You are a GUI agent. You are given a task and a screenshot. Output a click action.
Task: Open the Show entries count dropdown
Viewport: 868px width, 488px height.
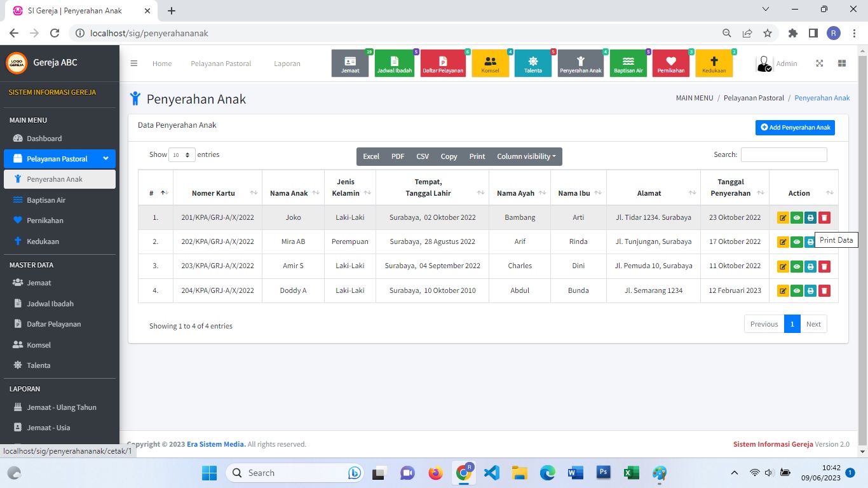pos(182,155)
